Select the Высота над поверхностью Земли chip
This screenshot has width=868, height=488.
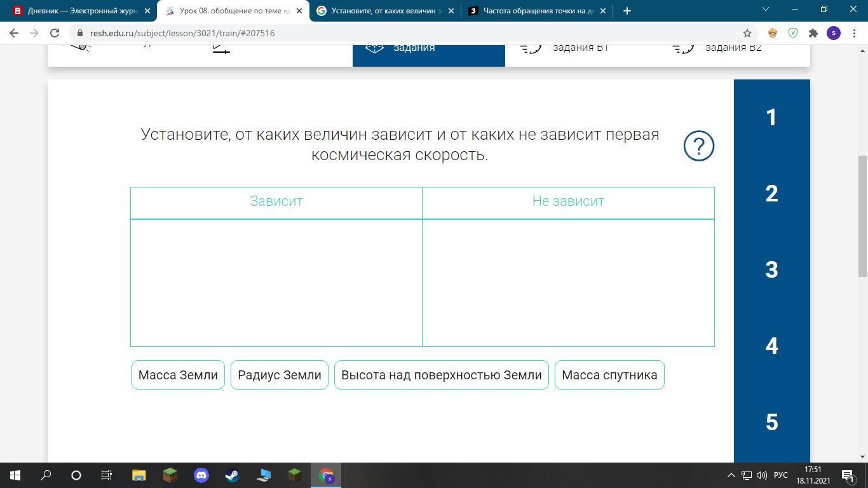point(442,375)
